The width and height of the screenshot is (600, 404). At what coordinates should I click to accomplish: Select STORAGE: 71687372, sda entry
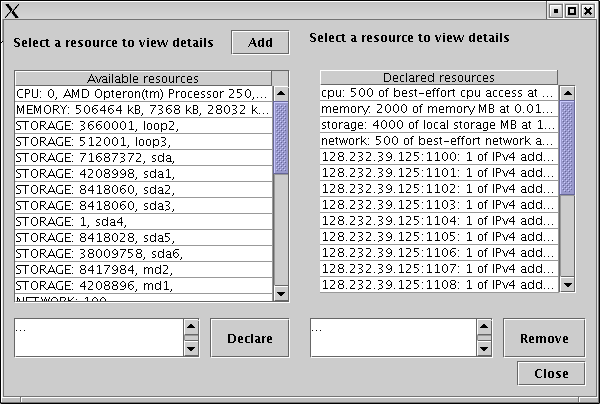(x=143, y=157)
